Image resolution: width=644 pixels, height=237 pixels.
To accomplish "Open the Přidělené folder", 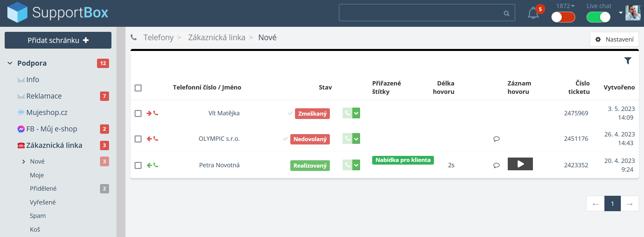I will pyautogui.click(x=43, y=188).
